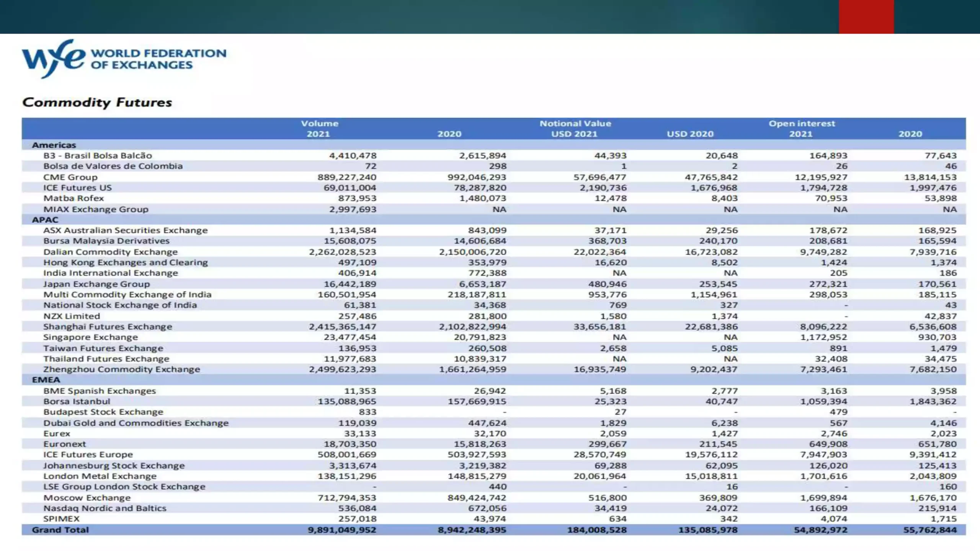Image resolution: width=980 pixels, height=551 pixels.
Task: Select Shanghai Futures Exchange label
Action: (108, 327)
